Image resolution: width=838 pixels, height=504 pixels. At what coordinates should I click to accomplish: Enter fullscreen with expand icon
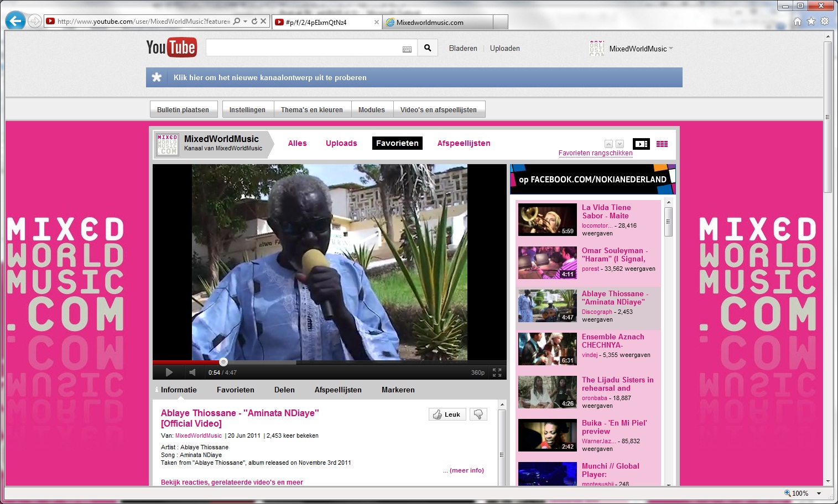[x=497, y=372]
